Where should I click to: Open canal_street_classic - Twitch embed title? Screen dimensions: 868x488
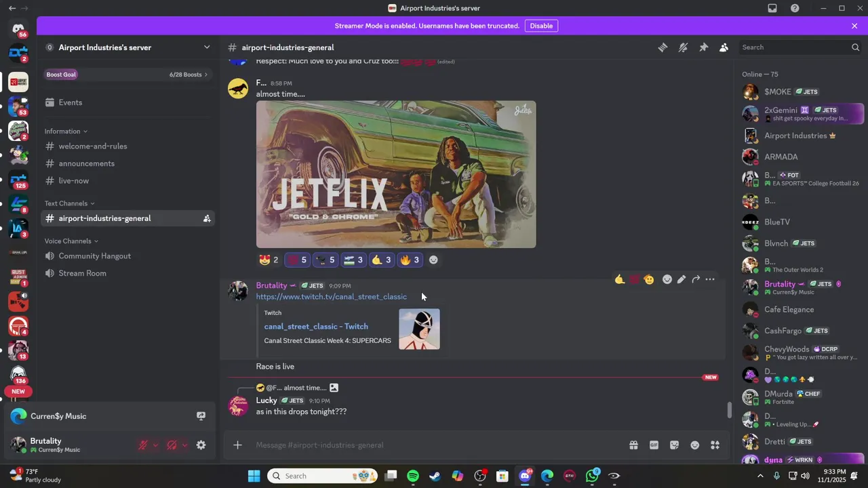tap(316, 327)
